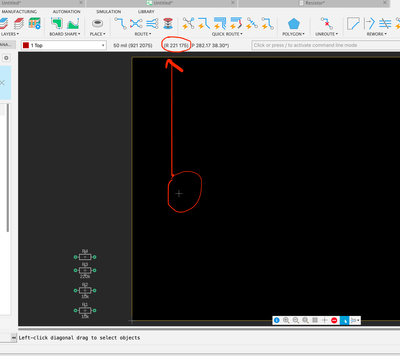Switch to the Automation ribbon tab
The height and width of the screenshot is (362, 400).
[66, 12]
